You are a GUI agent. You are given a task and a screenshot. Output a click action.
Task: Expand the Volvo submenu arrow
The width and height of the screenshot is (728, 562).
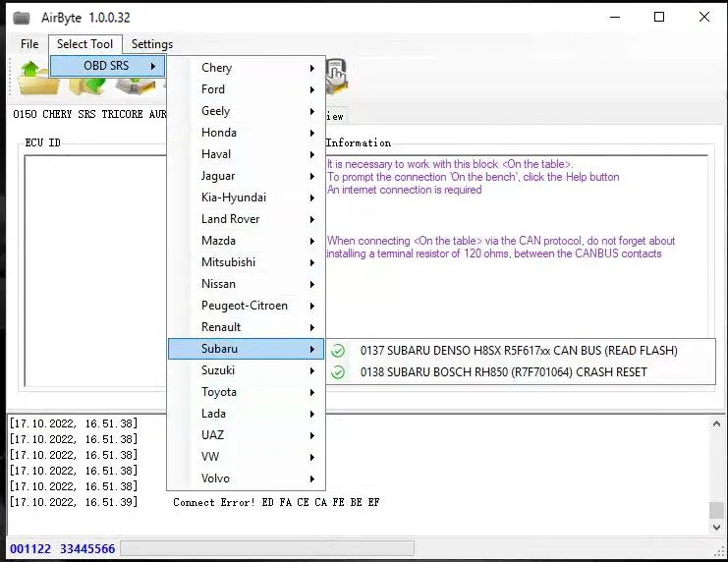point(312,478)
